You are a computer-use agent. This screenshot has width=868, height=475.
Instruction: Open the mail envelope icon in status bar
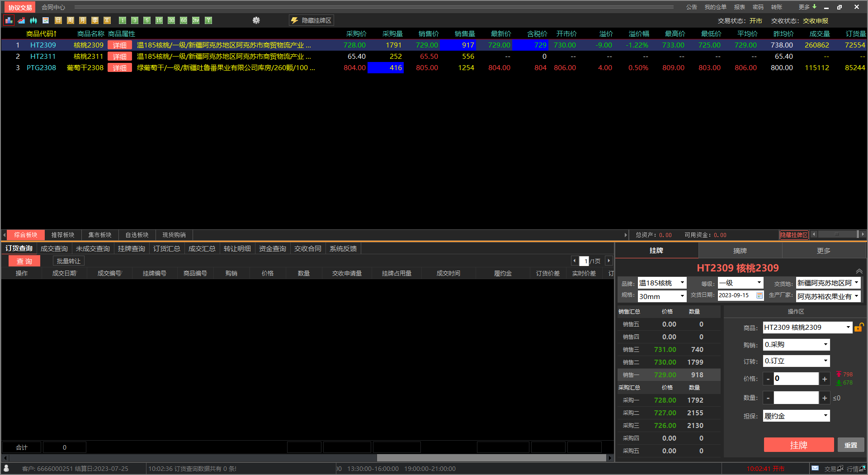tap(815, 468)
